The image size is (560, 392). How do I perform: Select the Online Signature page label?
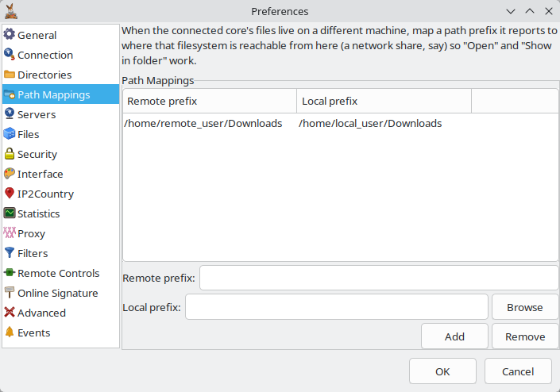pyautogui.click(x=58, y=293)
